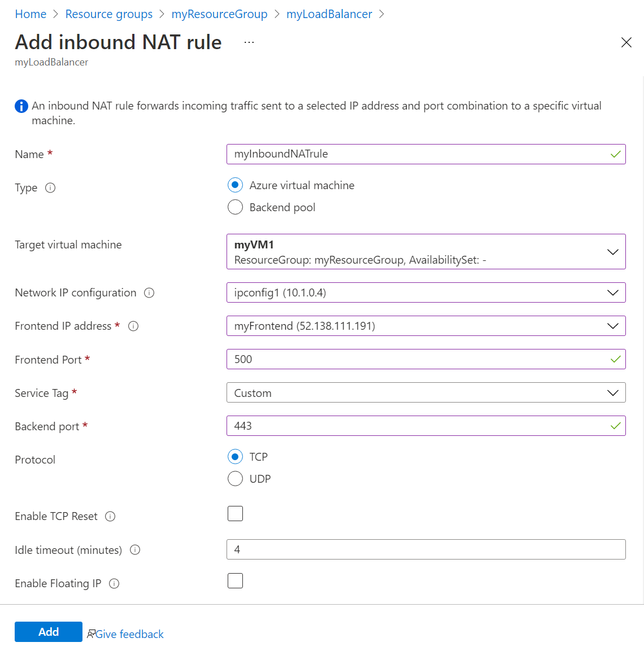
Task: Close the Add inbound NAT rule pane
Action: tap(626, 42)
